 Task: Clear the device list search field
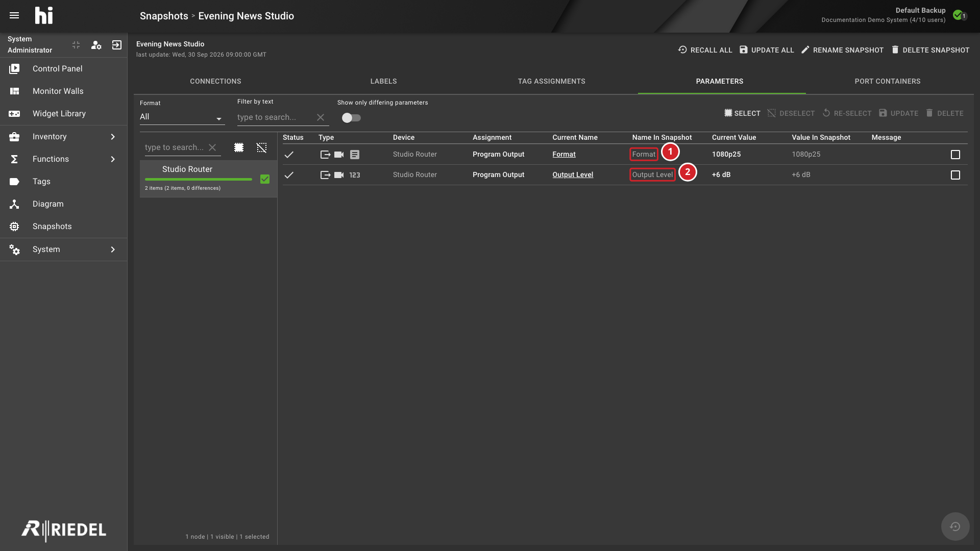[x=212, y=147]
